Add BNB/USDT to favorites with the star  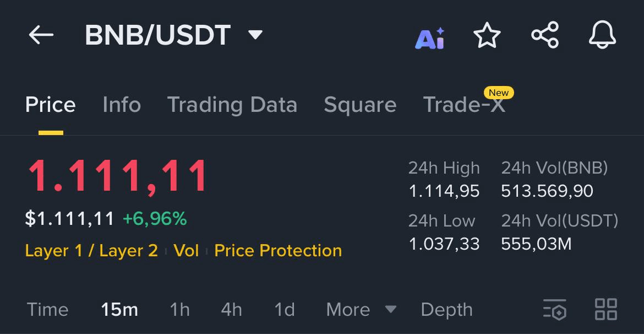pos(487,36)
